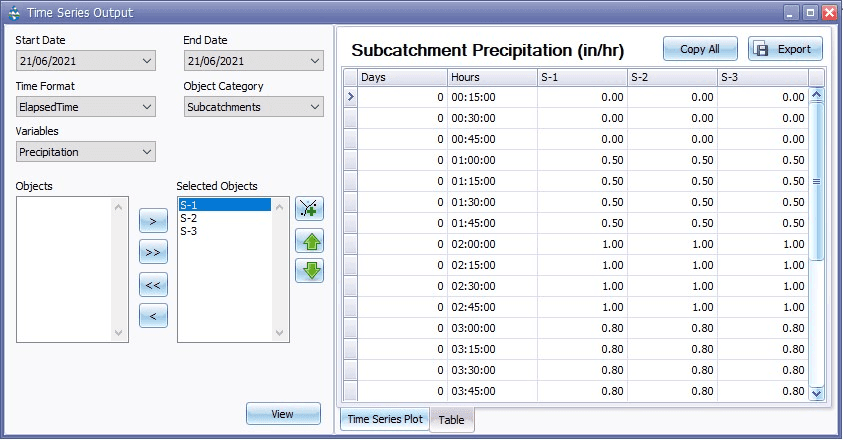The width and height of the screenshot is (843, 440).
Task: Click the select objects from map icon
Action: pos(309,209)
